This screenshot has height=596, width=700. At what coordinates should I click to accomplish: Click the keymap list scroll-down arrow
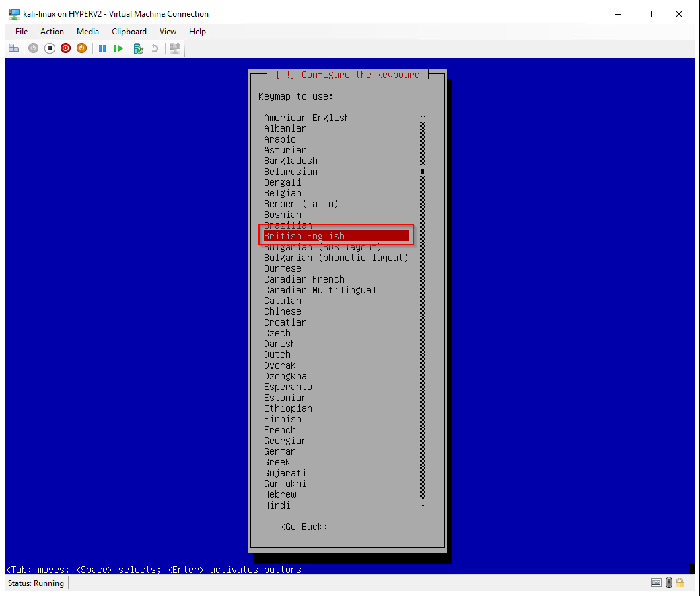(423, 505)
